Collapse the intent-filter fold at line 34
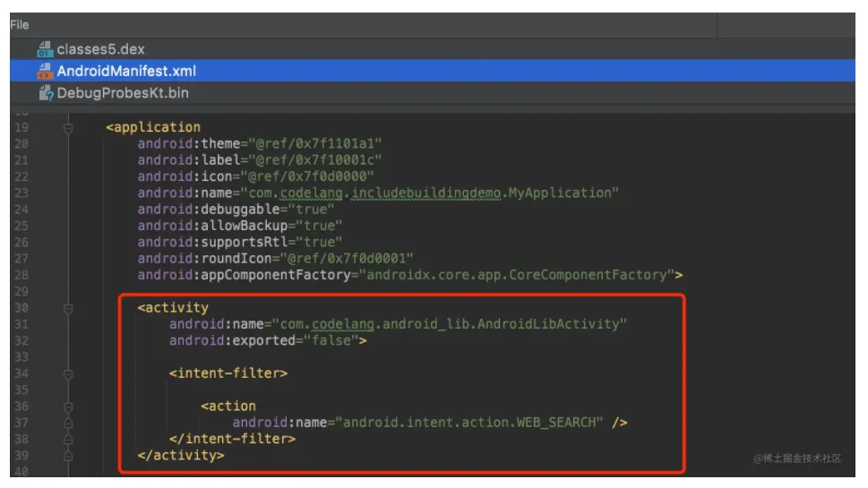The height and width of the screenshot is (488, 868). coord(68,374)
